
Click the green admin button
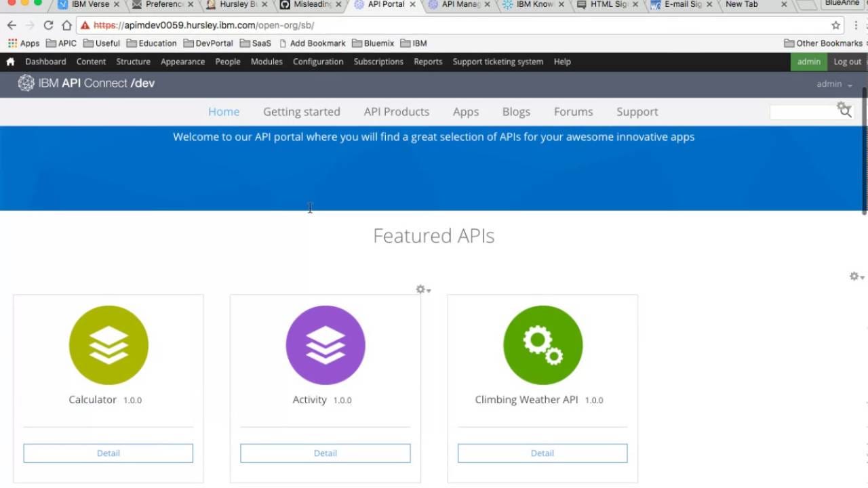click(809, 62)
